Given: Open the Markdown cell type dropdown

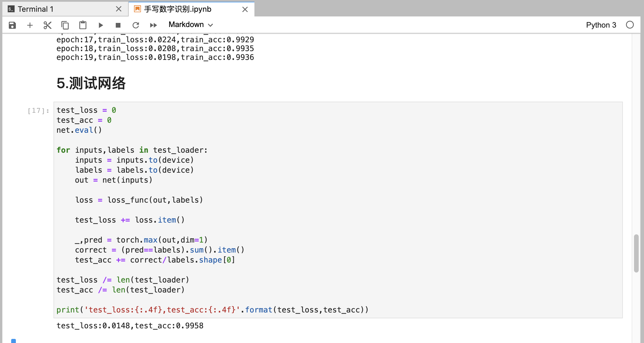Looking at the screenshot, I should [191, 25].
